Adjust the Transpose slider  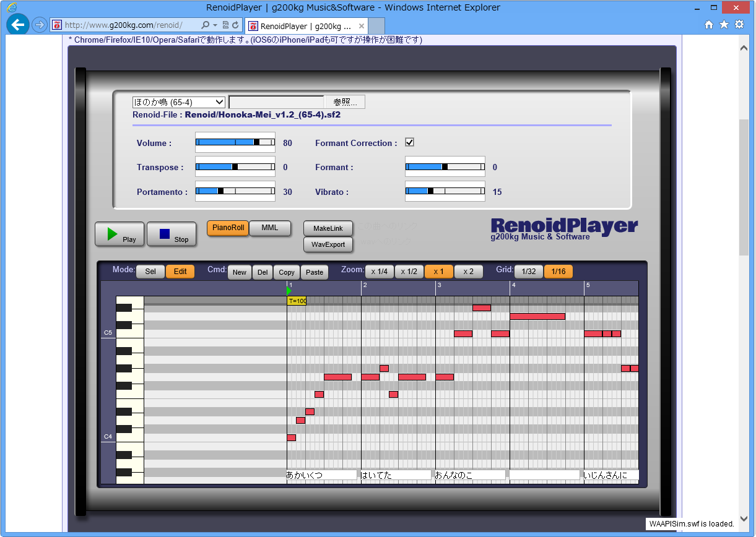point(235,166)
